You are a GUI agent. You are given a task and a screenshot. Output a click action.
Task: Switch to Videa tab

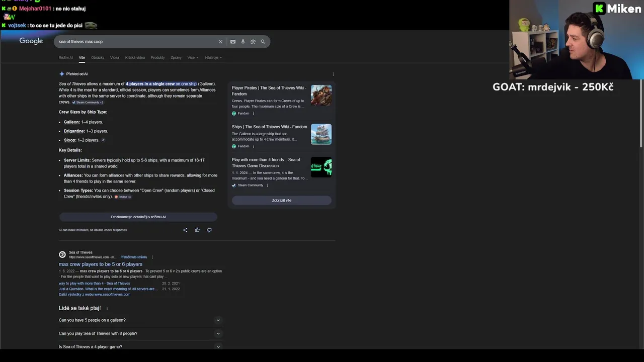click(x=115, y=58)
